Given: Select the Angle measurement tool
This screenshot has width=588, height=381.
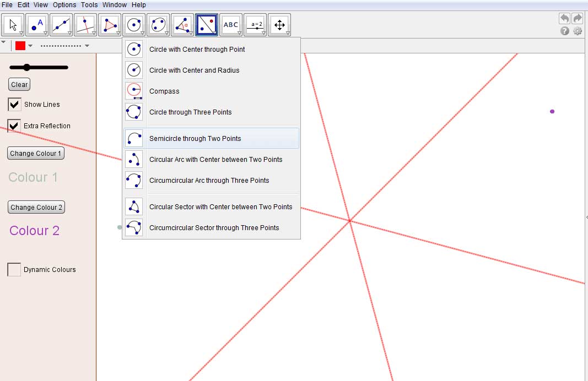Looking at the screenshot, I should (182, 24).
